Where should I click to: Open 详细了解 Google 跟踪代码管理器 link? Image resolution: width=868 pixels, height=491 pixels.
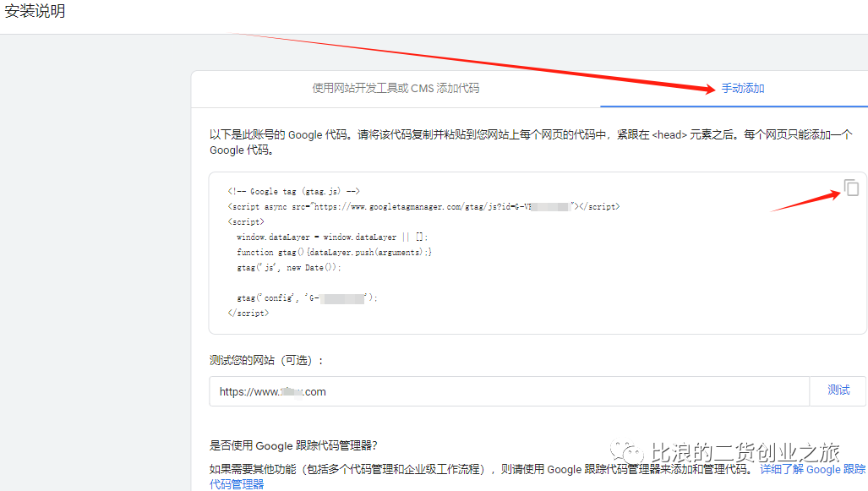click(x=813, y=469)
